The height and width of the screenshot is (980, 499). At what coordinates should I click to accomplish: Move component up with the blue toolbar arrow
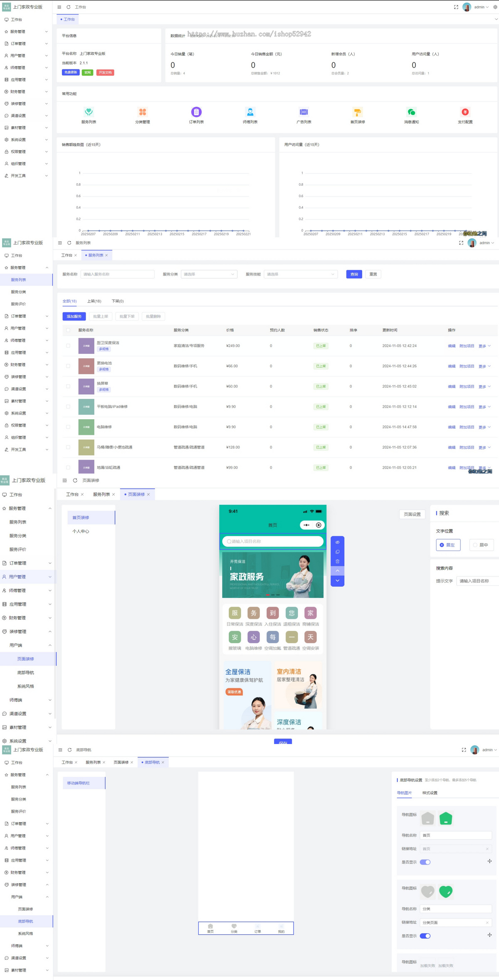click(x=337, y=571)
